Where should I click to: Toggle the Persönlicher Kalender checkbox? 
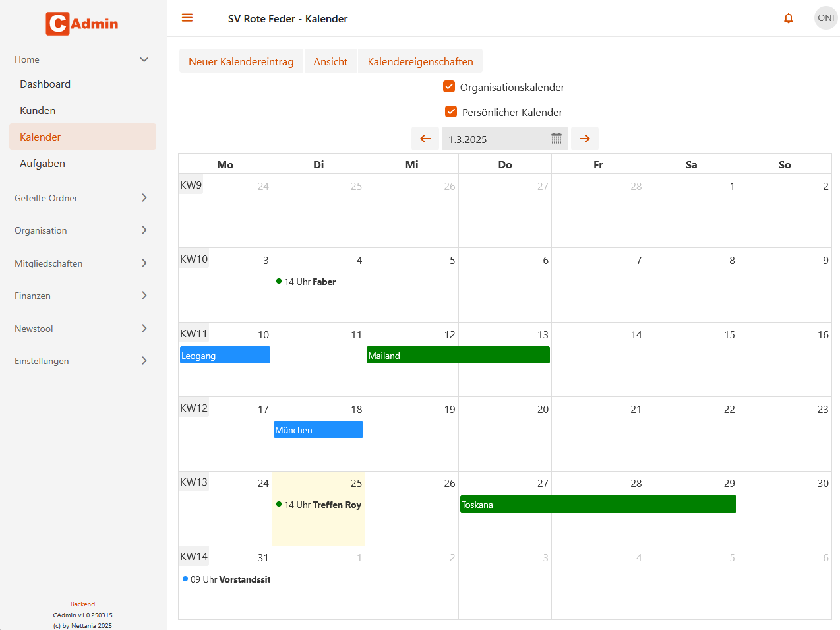coord(451,111)
